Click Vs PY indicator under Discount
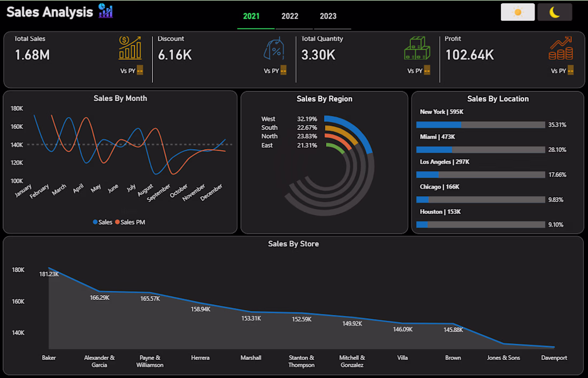This screenshot has width=588, height=378. pyautogui.click(x=275, y=71)
